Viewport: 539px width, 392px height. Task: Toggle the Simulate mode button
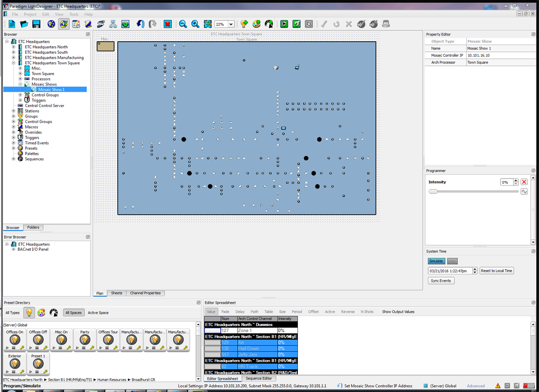[x=436, y=261]
